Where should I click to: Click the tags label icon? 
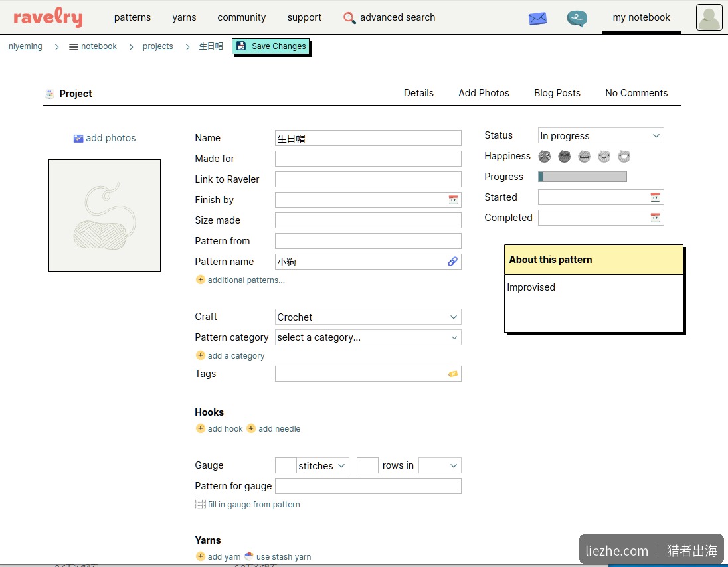[x=453, y=374]
